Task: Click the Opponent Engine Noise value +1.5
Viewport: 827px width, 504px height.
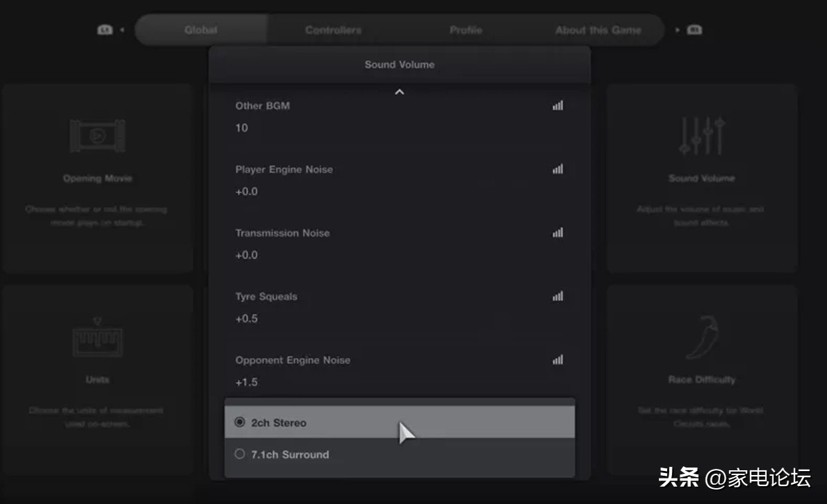Action: (246, 382)
